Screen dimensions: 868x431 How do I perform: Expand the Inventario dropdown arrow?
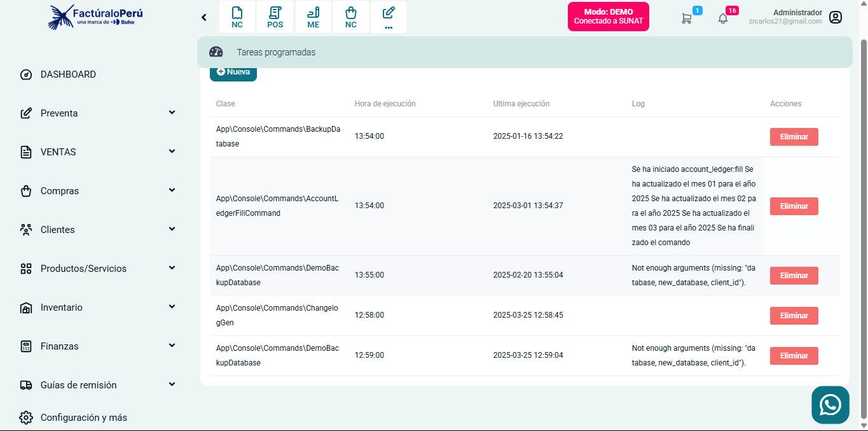(x=172, y=307)
